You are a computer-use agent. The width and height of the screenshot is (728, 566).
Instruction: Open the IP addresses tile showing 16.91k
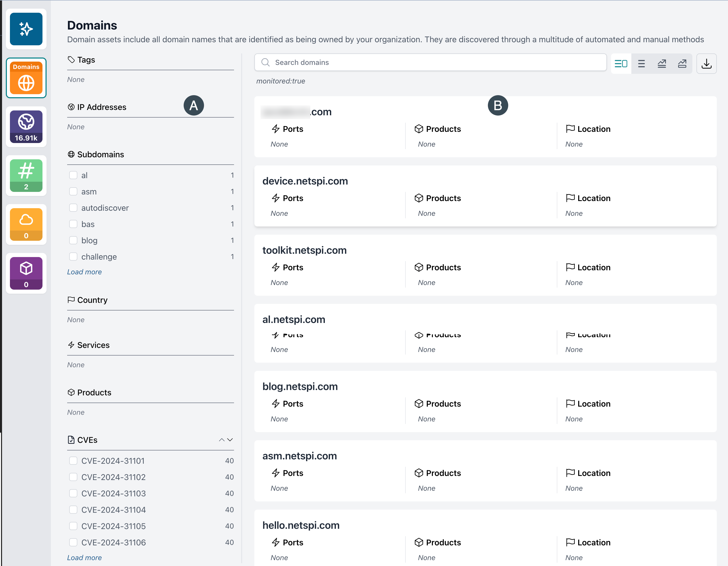[26, 127]
